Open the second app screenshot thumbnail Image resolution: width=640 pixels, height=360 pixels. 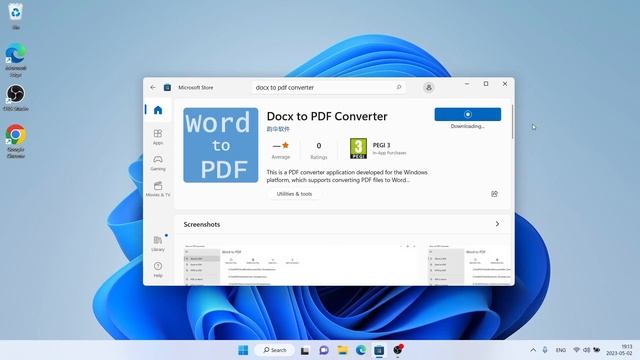pos(469,264)
